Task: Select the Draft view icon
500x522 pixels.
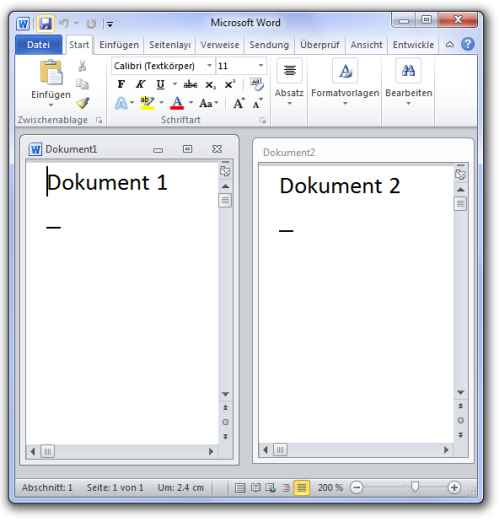Action: point(301,488)
